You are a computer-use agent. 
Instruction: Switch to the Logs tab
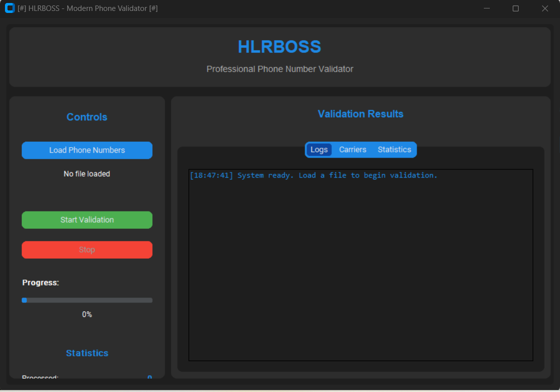point(319,150)
